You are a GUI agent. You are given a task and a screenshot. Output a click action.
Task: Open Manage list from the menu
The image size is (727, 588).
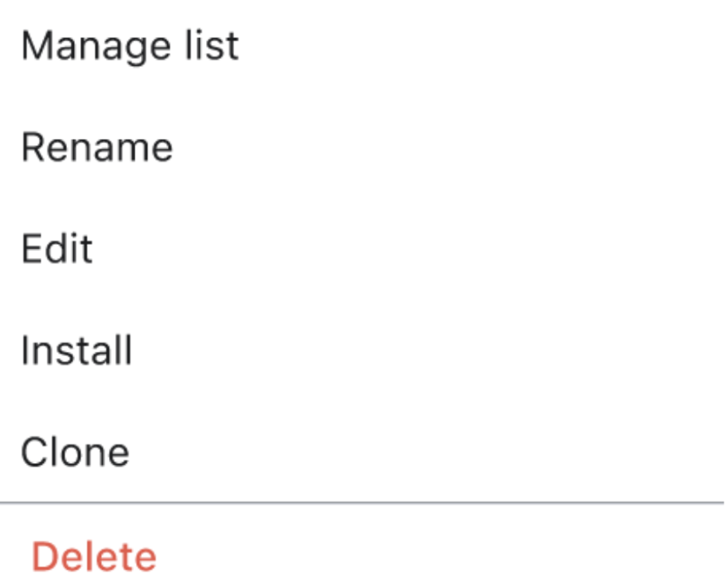pyautogui.click(x=129, y=46)
